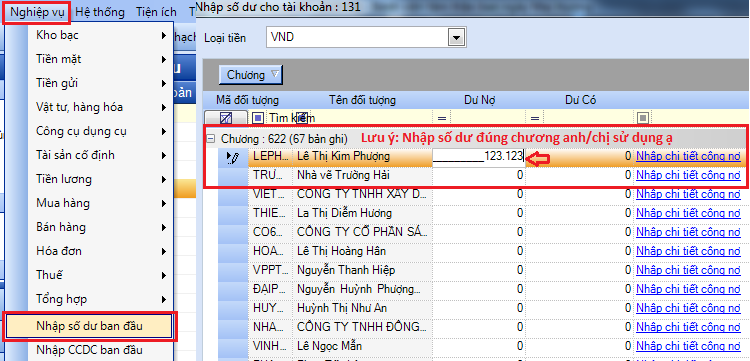
Task: Open Nhập chi tiết công nợ for La Thị Diễm Hương
Action: [688, 213]
